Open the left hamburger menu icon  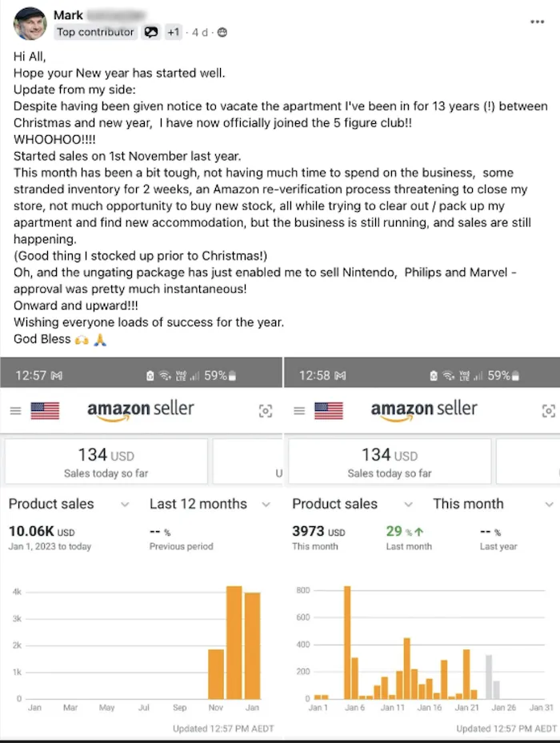point(16,411)
